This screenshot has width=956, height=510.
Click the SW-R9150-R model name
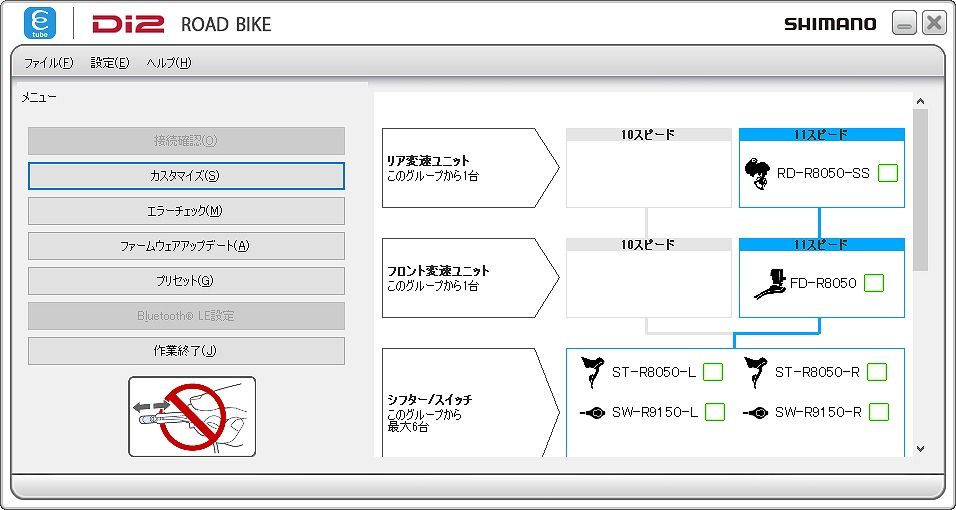818,413
